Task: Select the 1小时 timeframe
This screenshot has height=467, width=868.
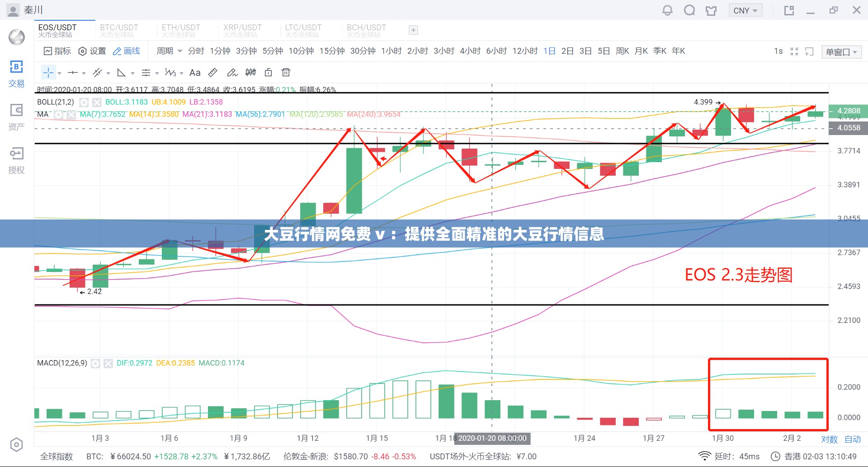Action: (392, 51)
